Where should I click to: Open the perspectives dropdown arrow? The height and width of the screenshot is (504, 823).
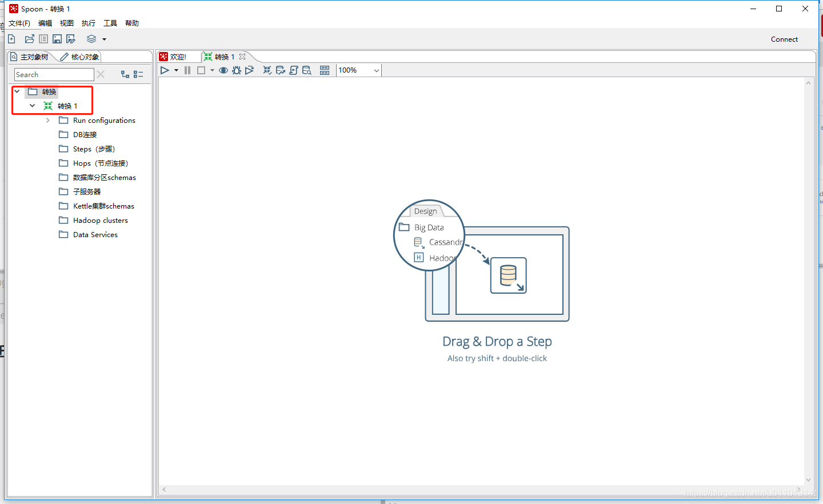[104, 39]
